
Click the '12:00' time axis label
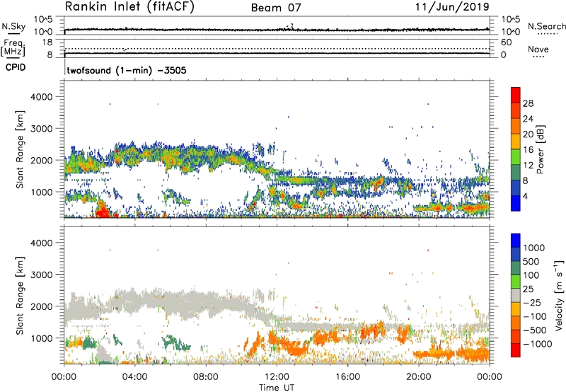277,377
